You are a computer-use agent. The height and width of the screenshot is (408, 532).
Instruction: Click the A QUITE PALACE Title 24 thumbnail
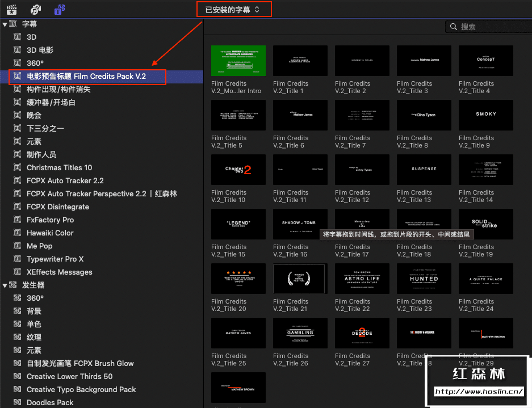tap(486, 279)
